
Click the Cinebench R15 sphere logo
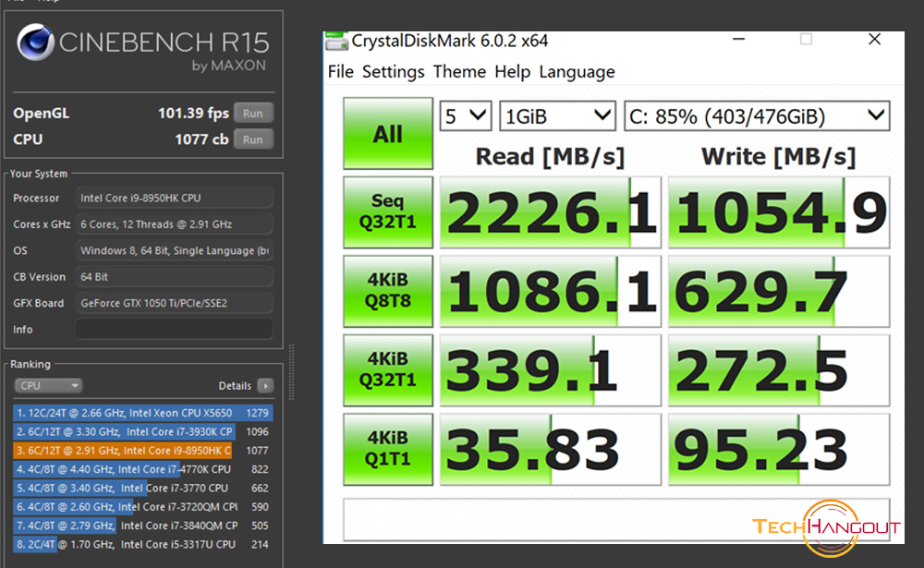(35, 43)
